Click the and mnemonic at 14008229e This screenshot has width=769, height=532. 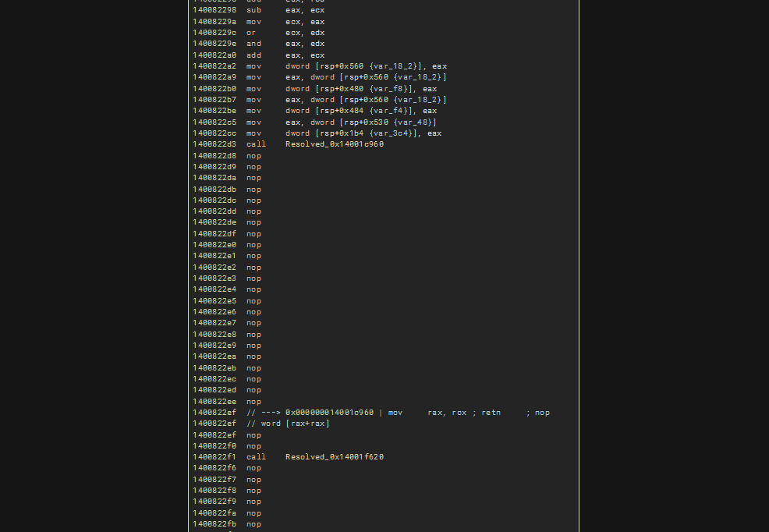coord(253,44)
